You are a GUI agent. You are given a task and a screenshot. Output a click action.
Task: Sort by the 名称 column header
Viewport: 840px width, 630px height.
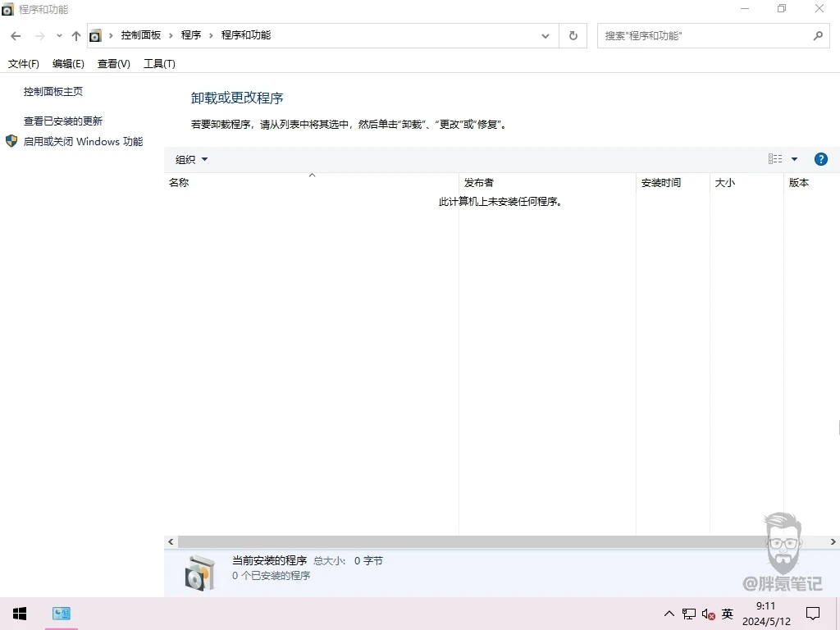[311, 183]
